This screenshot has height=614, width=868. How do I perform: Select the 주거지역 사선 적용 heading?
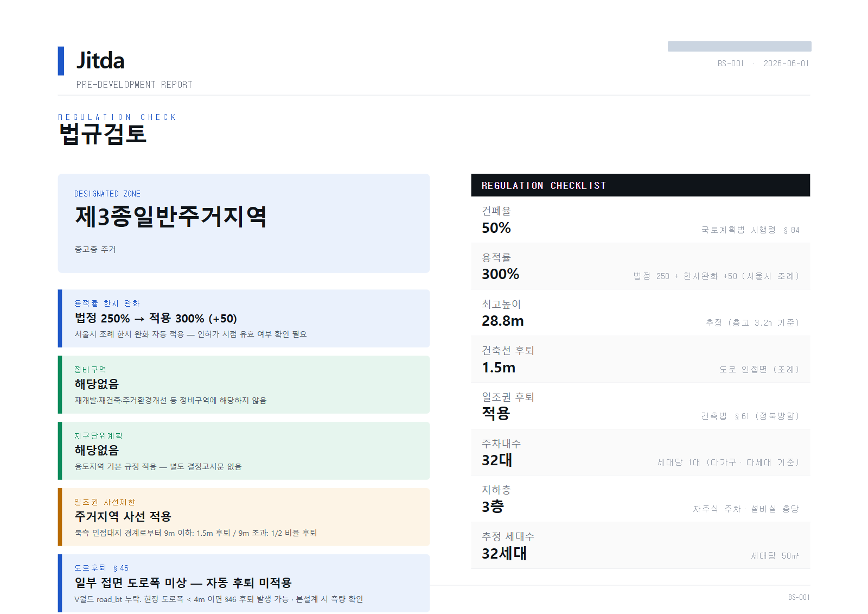[123, 517]
